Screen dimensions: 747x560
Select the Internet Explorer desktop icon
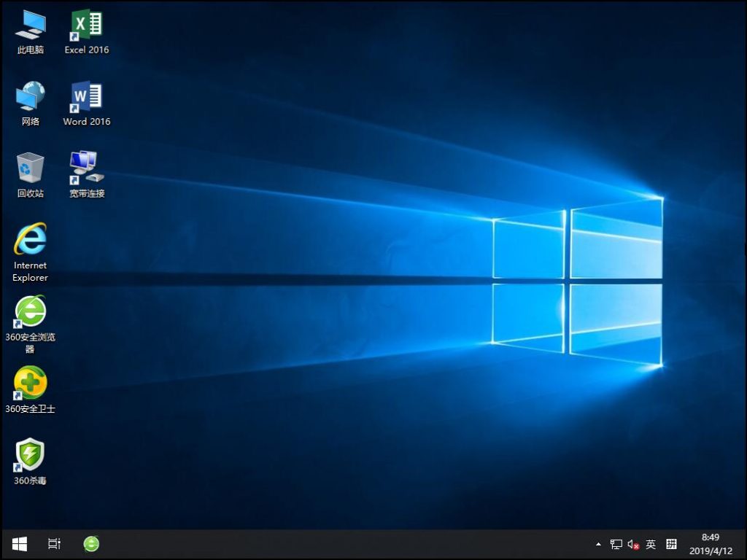[x=30, y=252]
